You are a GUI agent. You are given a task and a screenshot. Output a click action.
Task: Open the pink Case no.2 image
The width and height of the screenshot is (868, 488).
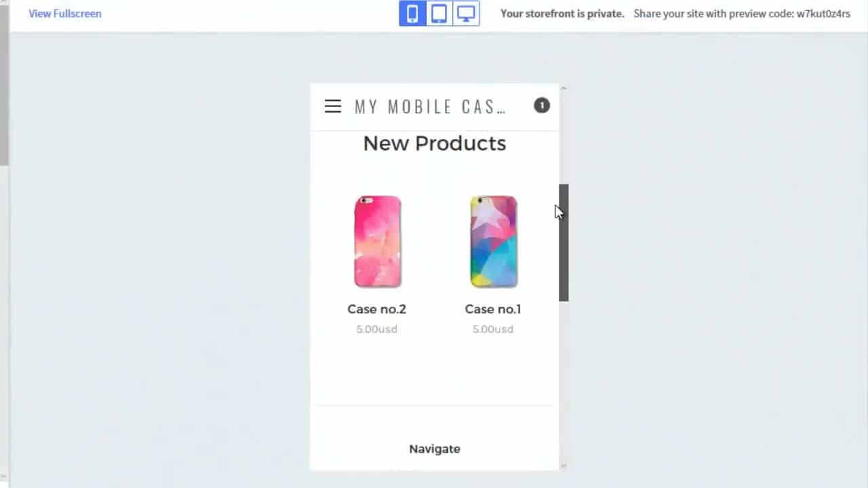[x=378, y=241]
